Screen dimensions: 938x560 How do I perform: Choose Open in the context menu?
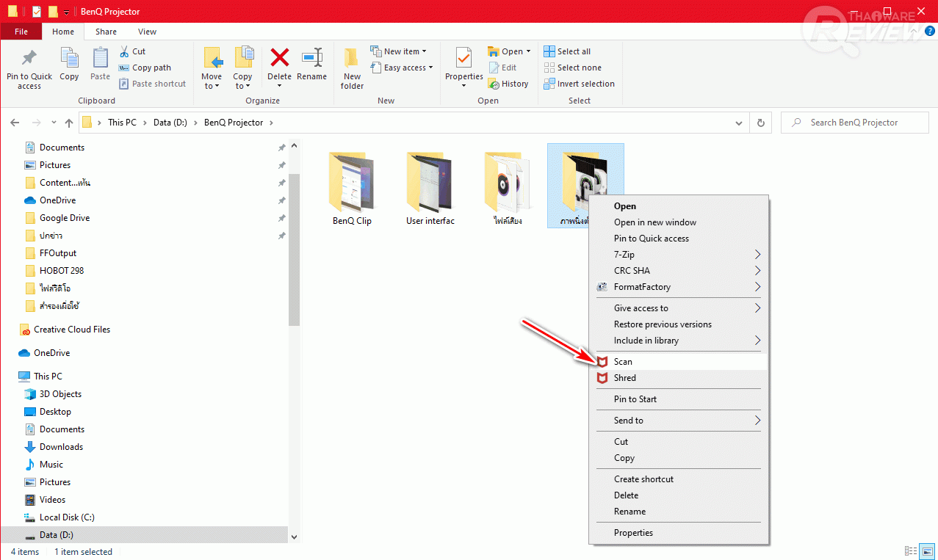[679, 206]
